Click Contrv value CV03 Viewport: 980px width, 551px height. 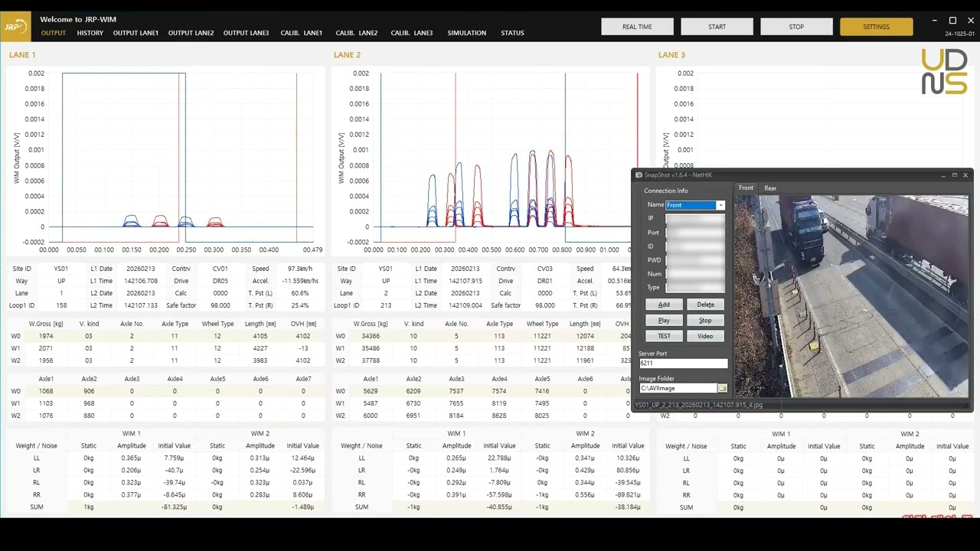pos(544,269)
